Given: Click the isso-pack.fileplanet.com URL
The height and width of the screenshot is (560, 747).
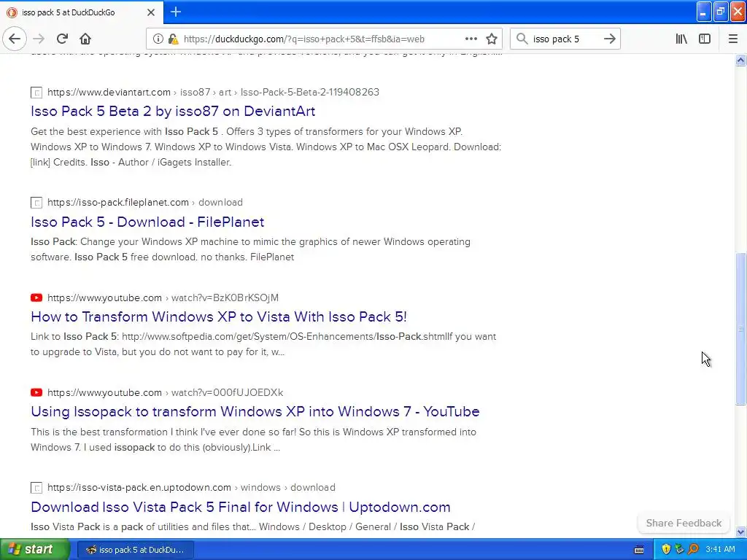Looking at the screenshot, I should coord(145,203).
